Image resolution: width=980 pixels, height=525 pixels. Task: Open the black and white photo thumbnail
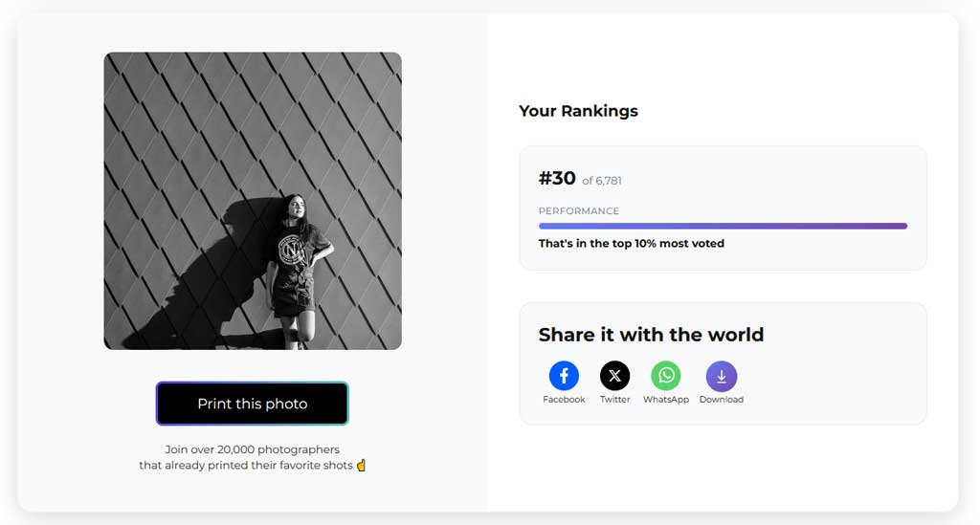pyautogui.click(x=253, y=201)
